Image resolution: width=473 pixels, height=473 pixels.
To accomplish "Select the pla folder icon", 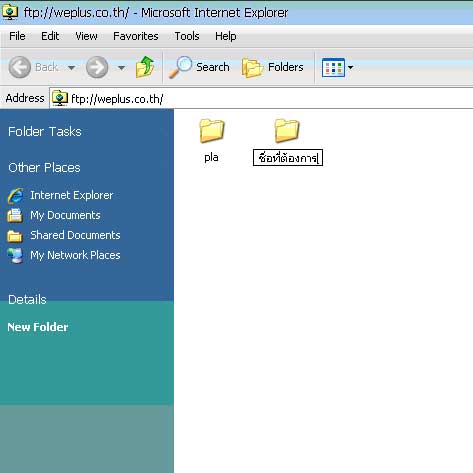I will pyautogui.click(x=212, y=131).
